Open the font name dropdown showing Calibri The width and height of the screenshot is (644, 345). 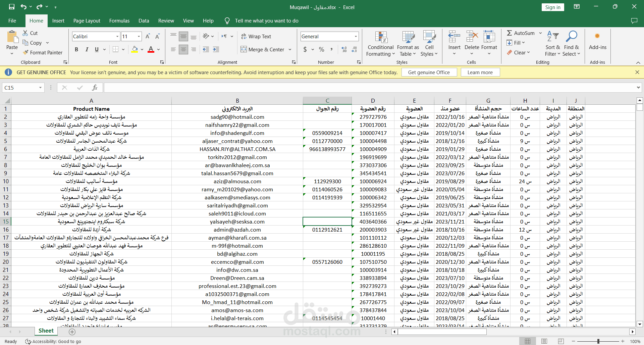117,36
